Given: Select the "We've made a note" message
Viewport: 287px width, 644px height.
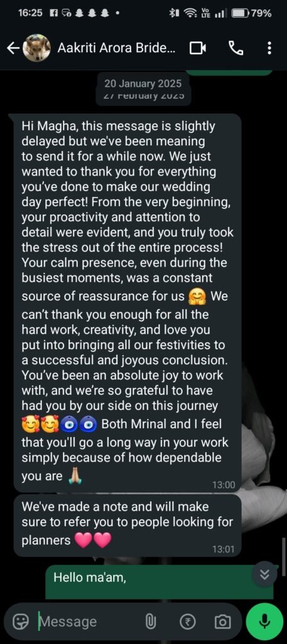Looking at the screenshot, I should click(x=127, y=525).
